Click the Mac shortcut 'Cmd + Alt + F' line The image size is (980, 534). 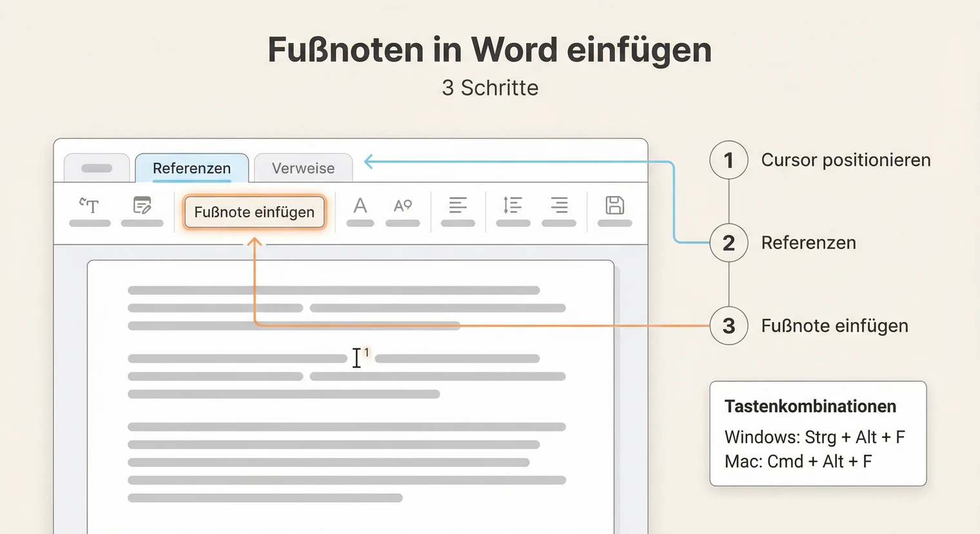pos(798,461)
